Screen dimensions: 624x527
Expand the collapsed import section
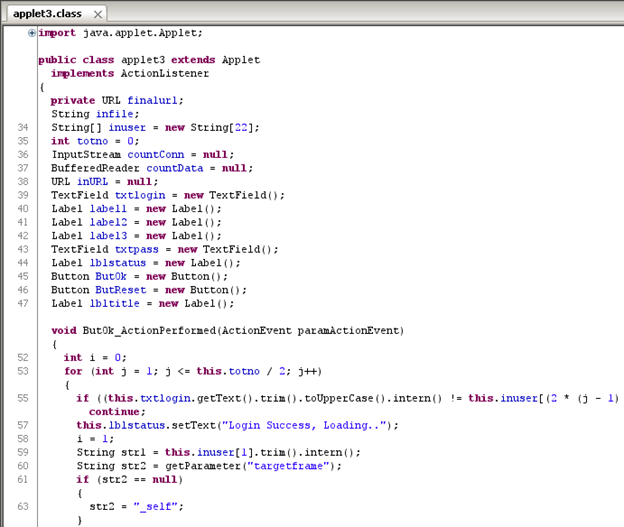click(x=32, y=32)
